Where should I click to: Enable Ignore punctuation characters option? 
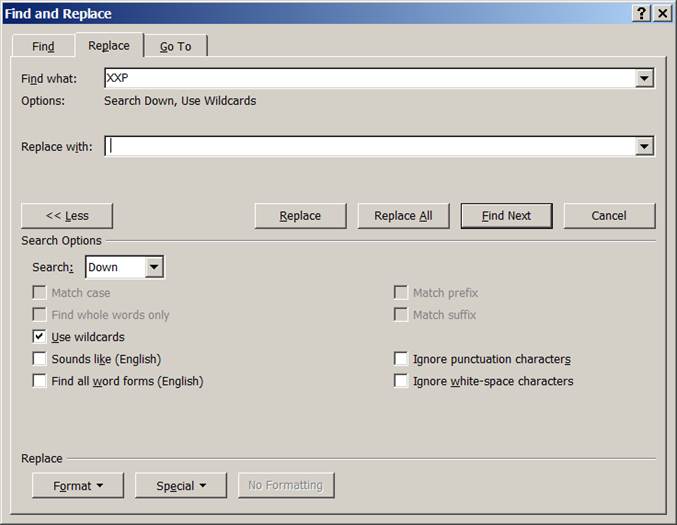(x=401, y=359)
